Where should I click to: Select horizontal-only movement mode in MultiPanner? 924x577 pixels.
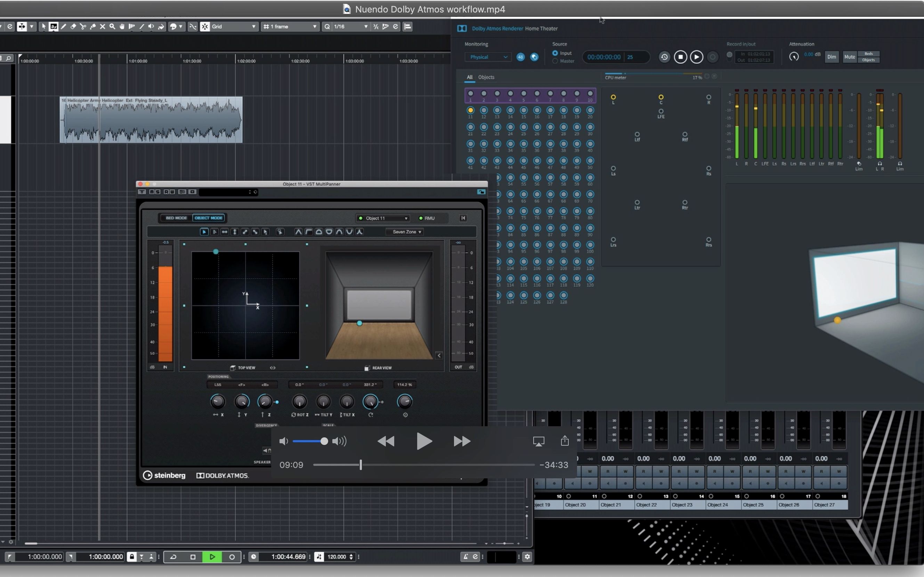coord(225,232)
